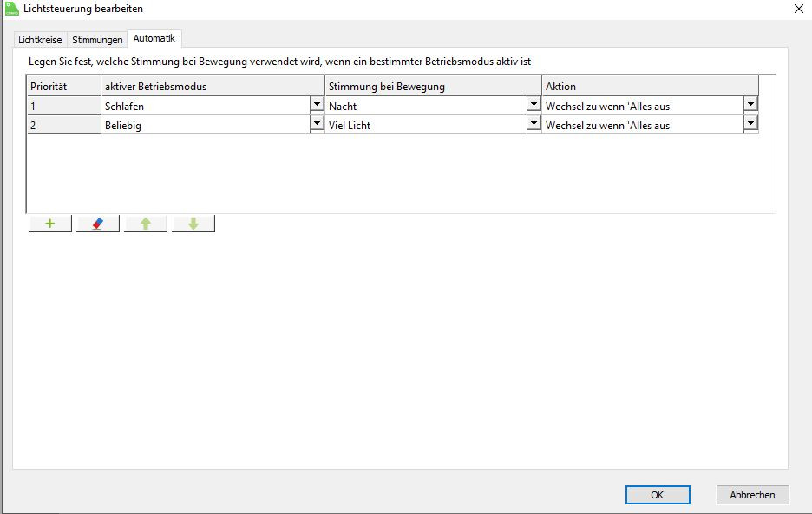Open the Stimmung dropdown arrow for Nacht
Viewport: 812px width, 514px height.
534,104
